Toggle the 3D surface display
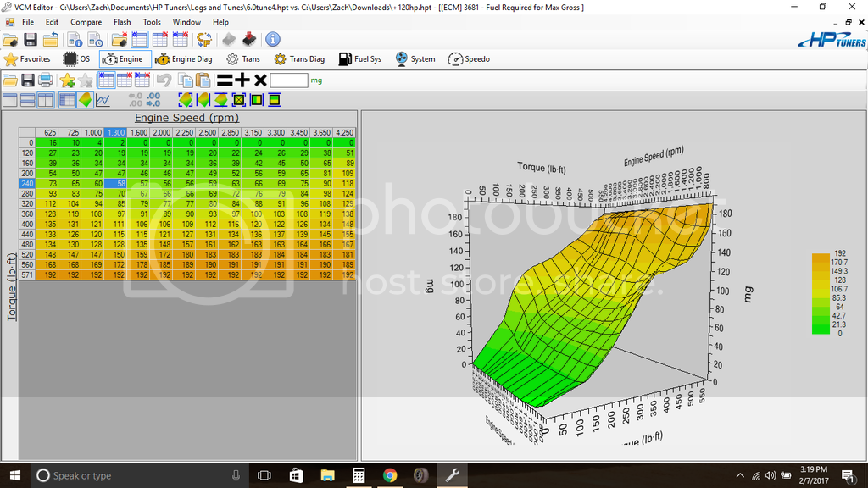The height and width of the screenshot is (488, 868). pyautogui.click(x=86, y=100)
